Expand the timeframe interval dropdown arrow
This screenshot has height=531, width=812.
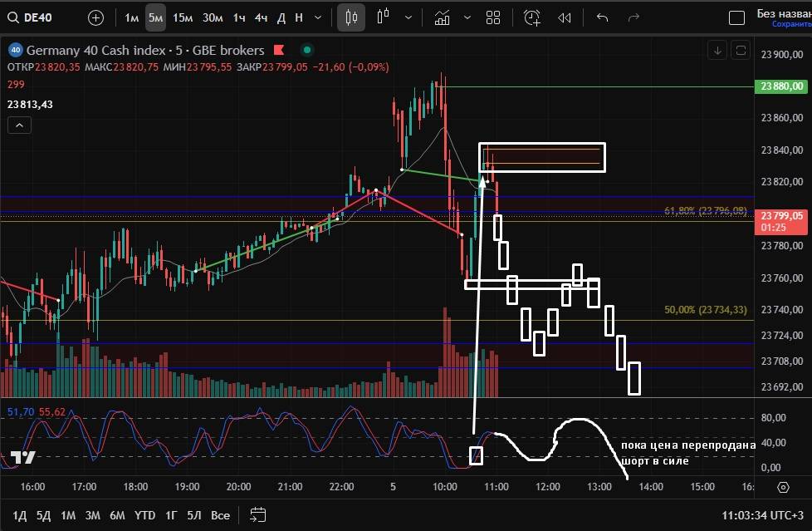point(319,17)
